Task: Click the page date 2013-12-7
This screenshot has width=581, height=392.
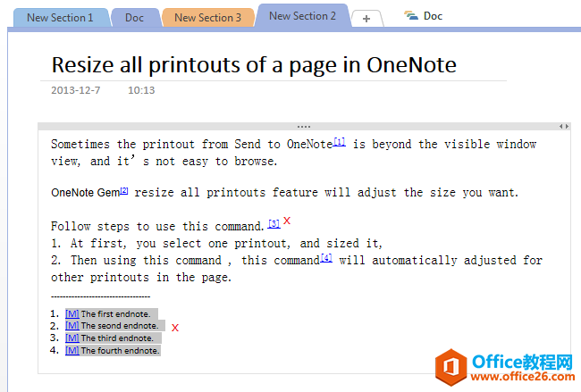Action: [76, 90]
